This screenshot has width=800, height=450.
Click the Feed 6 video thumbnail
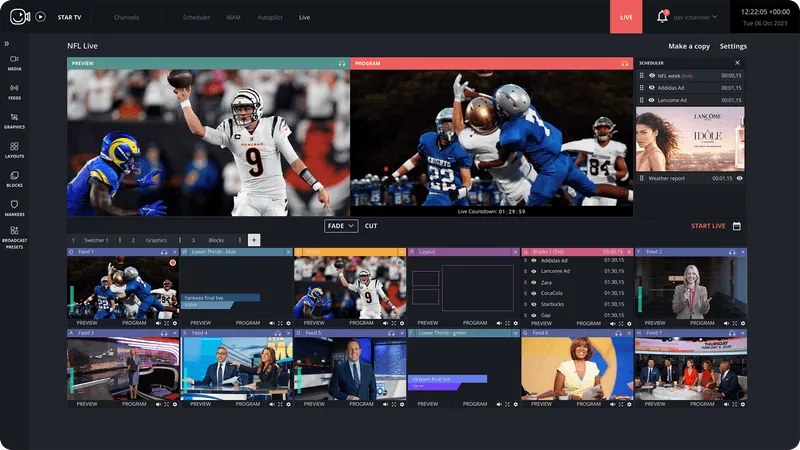coord(577,369)
